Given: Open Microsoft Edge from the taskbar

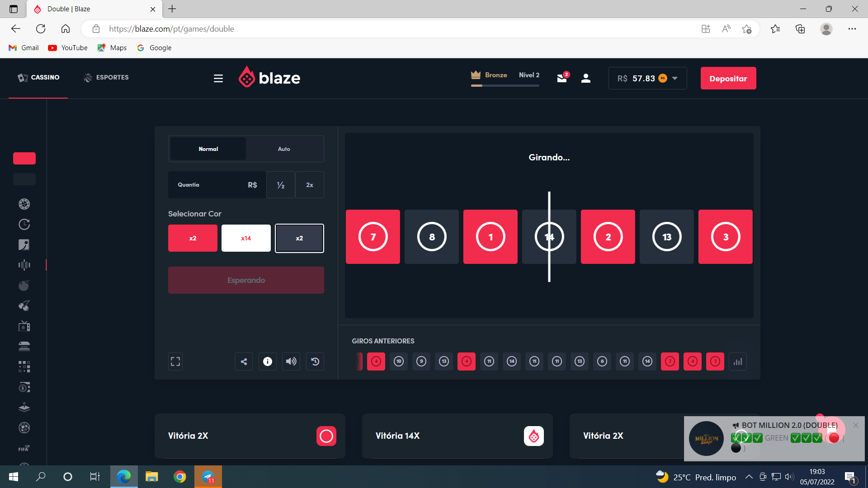Looking at the screenshot, I should click(x=124, y=477).
